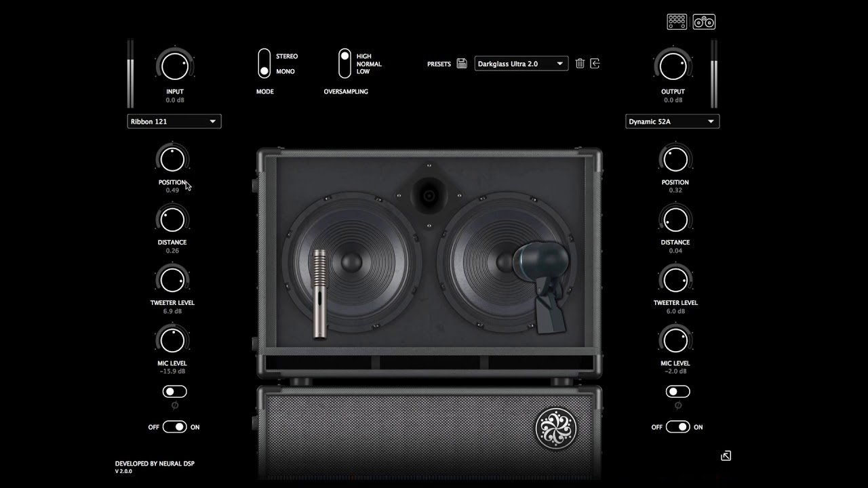Open the Ribbon 121 microphone dropdown
868x488 pixels.
click(174, 121)
